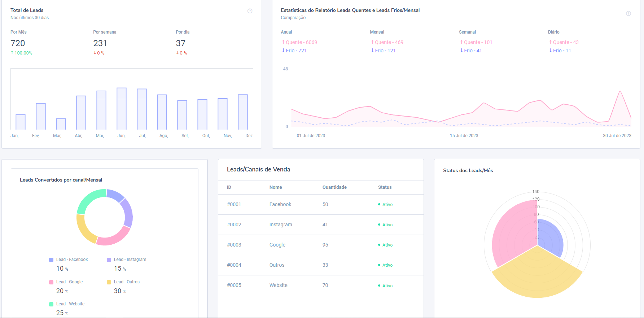Select the Jun bar in leads chart

pyautogui.click(x=122, y=108)
